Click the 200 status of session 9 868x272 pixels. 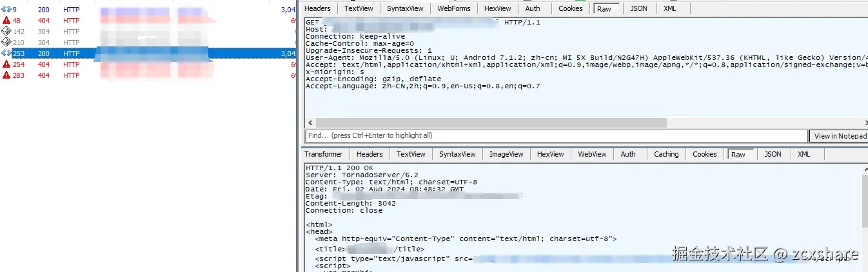coord(43,10)
